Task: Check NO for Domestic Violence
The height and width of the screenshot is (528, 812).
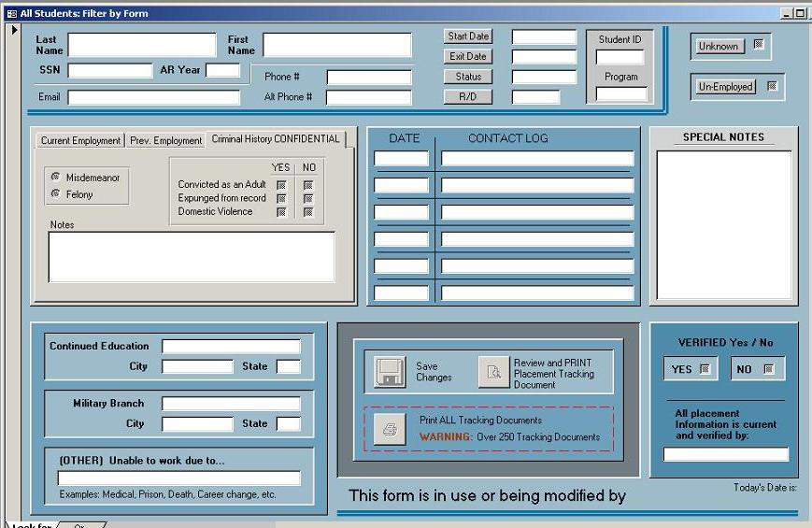Action: tap(308, 212)
